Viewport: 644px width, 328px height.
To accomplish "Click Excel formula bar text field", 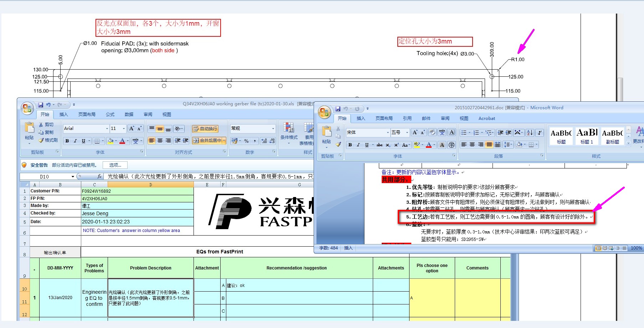I will point(210,176).
